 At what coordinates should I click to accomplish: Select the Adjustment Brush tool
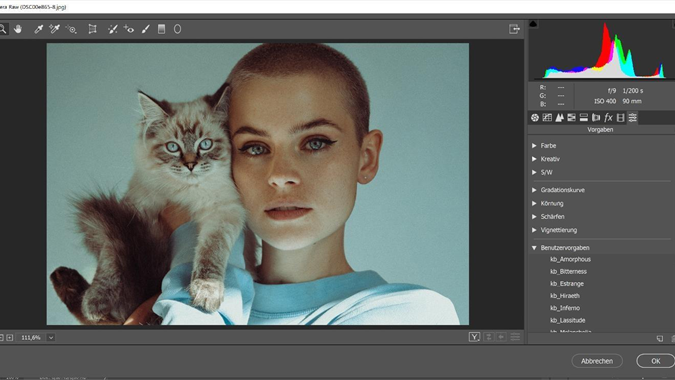click(x=146, y=29)
